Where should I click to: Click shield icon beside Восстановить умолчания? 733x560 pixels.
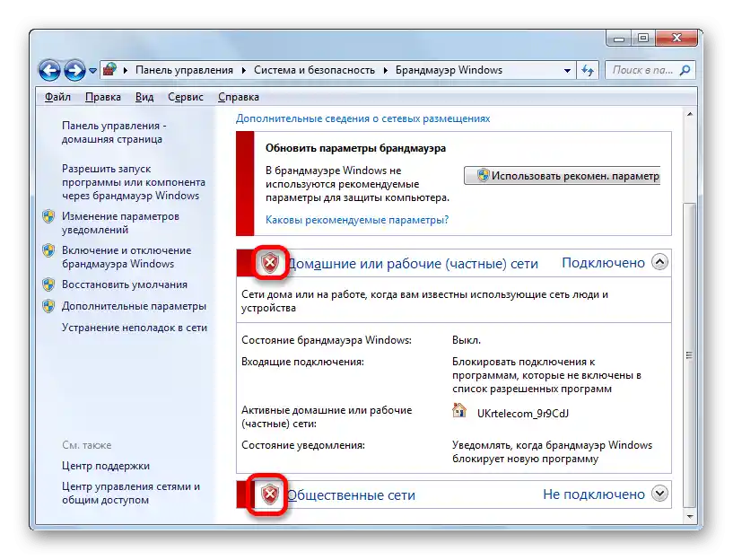[x=48, y=284]
